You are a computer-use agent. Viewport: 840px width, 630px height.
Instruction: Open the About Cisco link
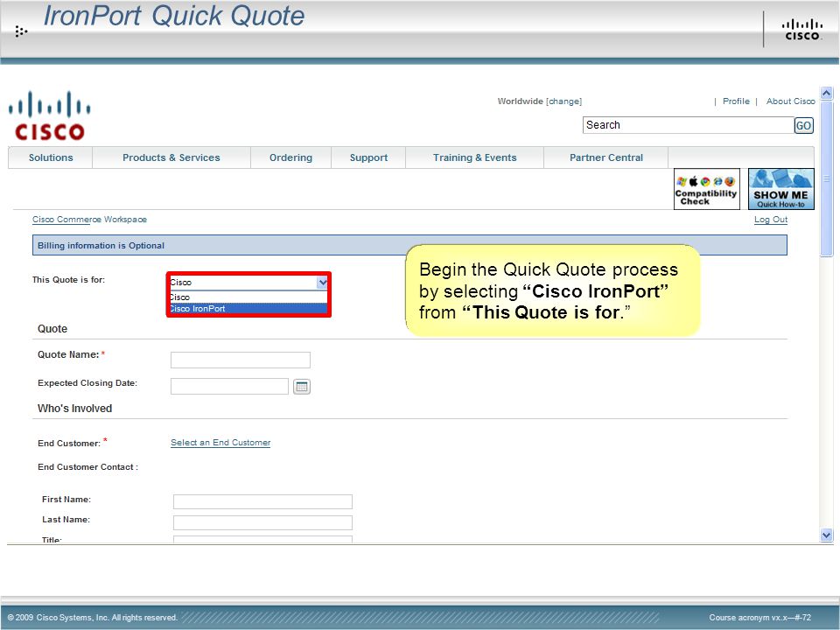click(791, 101)
